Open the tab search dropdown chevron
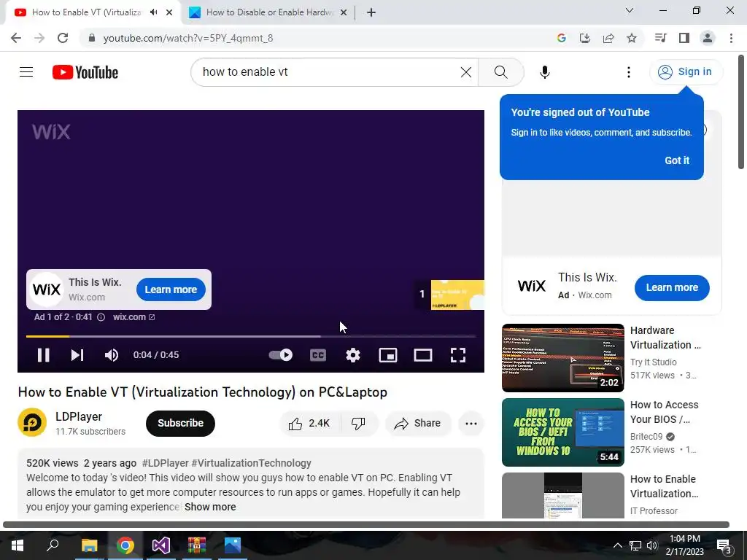Screen dimensions: 747x560 630,10
